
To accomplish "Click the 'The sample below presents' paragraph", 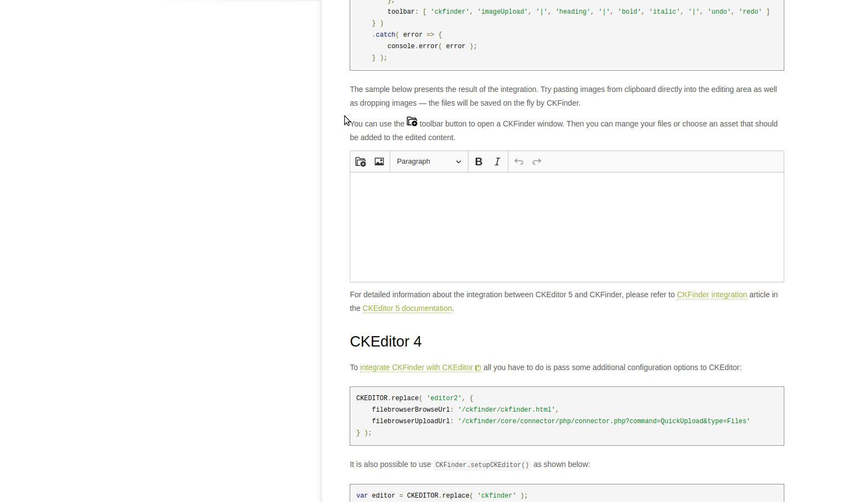I will (x=564, y=96).
